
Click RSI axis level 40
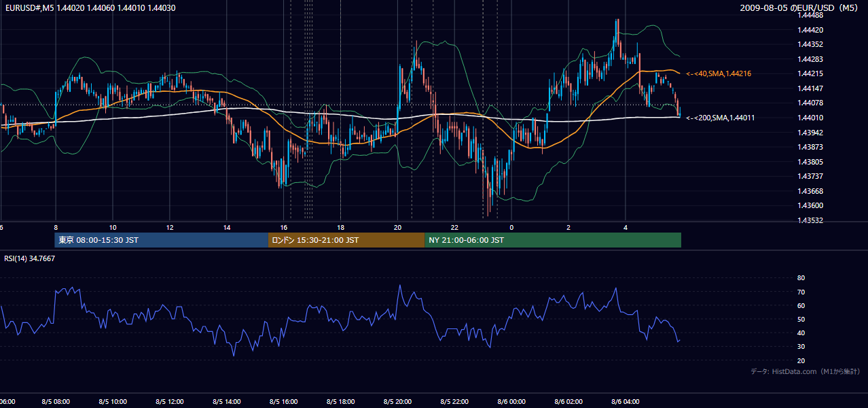(x=801, y=333)
